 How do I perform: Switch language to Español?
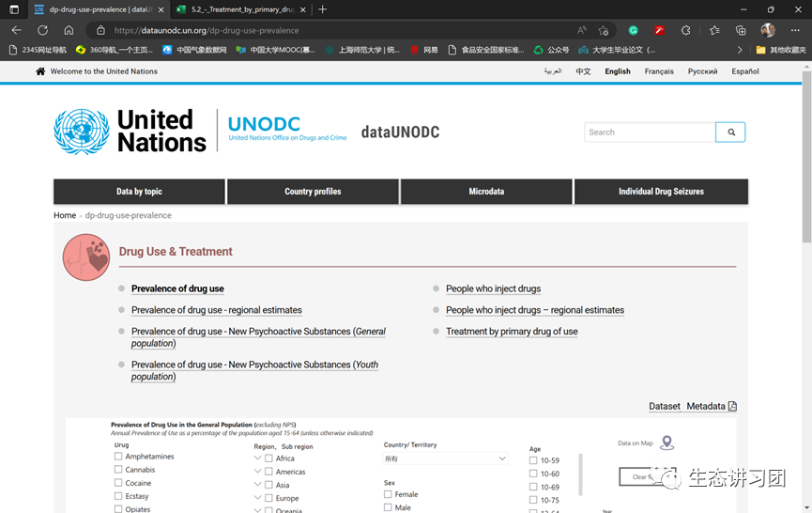745,71
